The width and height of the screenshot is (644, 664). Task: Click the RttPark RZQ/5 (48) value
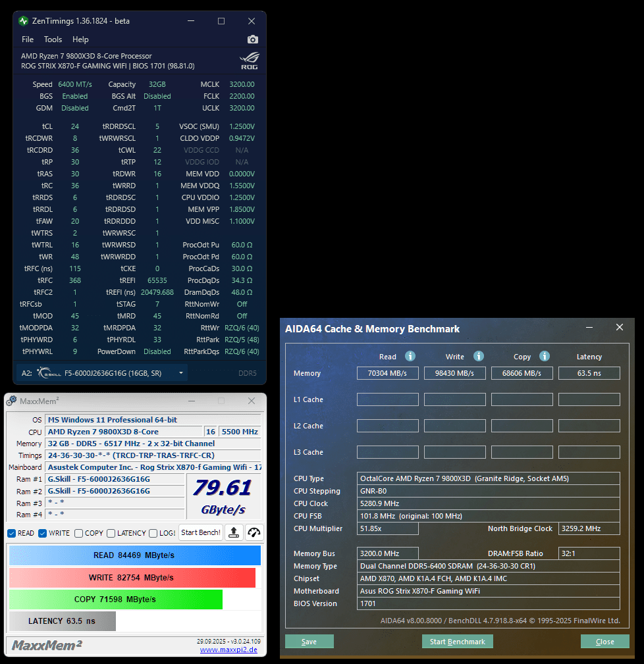coord(242,340)
